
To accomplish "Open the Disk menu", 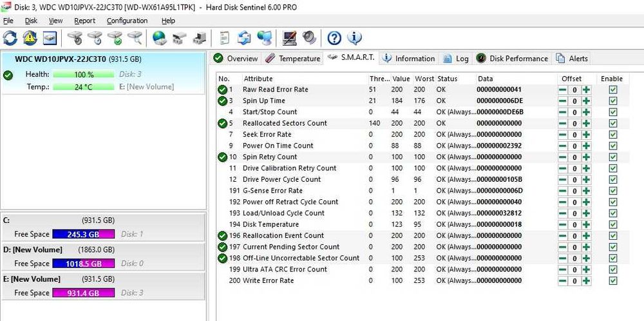I will click(31, 21).
